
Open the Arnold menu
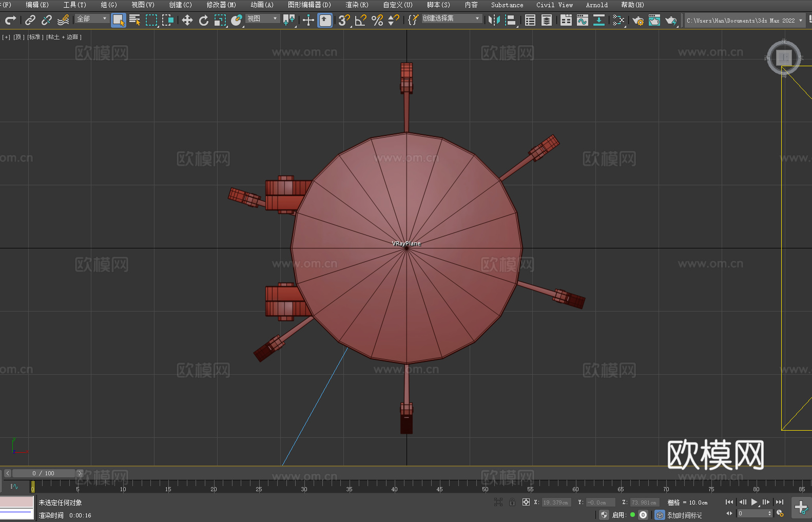tap(597, 5)
